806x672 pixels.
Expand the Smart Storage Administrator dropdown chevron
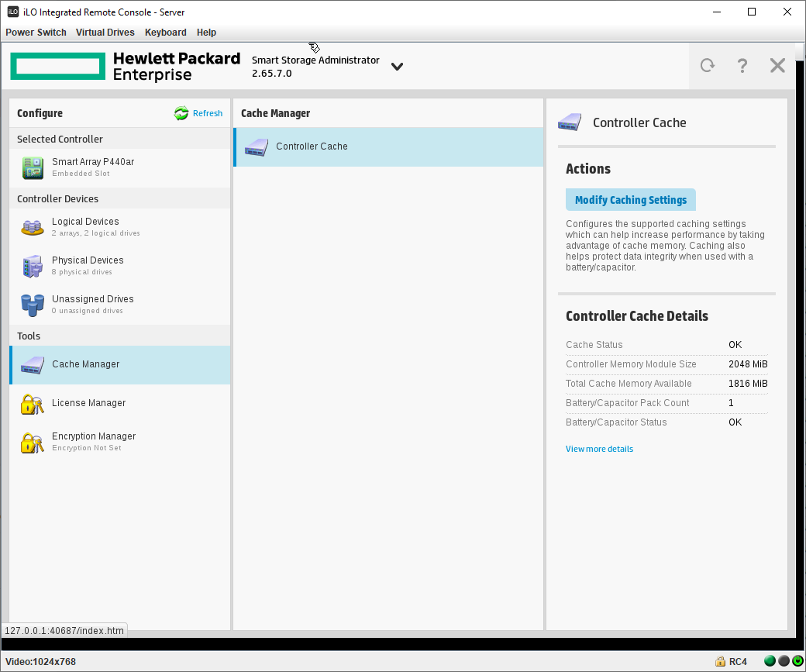(x=397, y=67)
